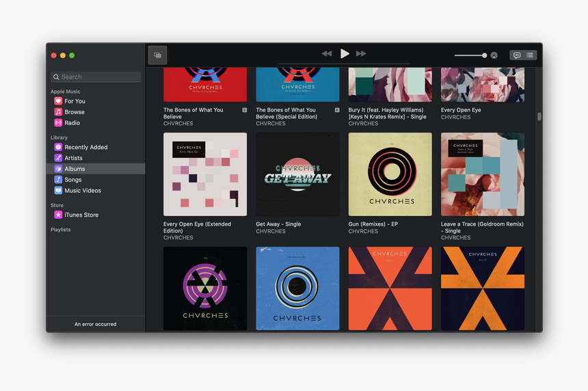Open the purple circle CHVRCHES cover
The height and width of the screenshot is (391, 588).
point(205,288)
